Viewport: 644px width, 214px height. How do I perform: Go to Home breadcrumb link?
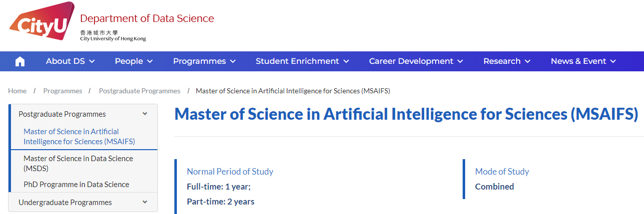(x=17, y=91)
